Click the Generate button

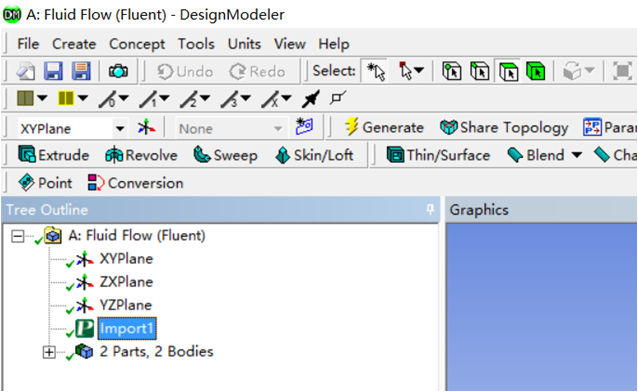(385, 127)
